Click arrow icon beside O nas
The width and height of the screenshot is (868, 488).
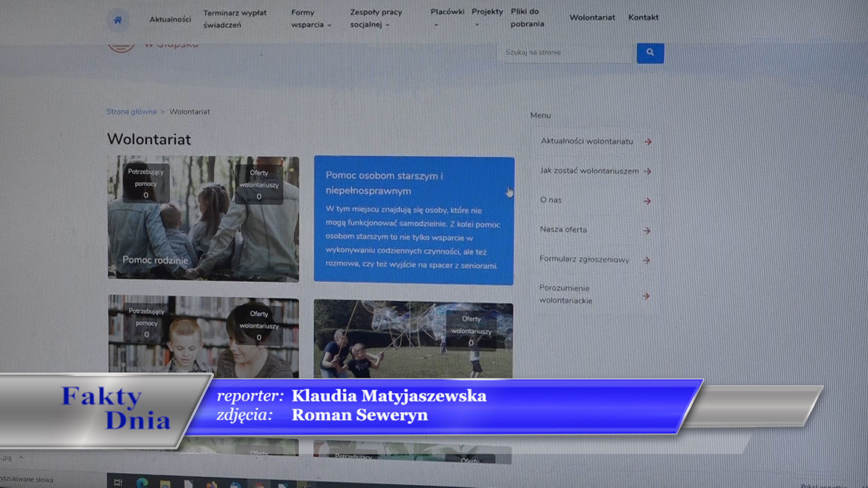pos(647,201)
